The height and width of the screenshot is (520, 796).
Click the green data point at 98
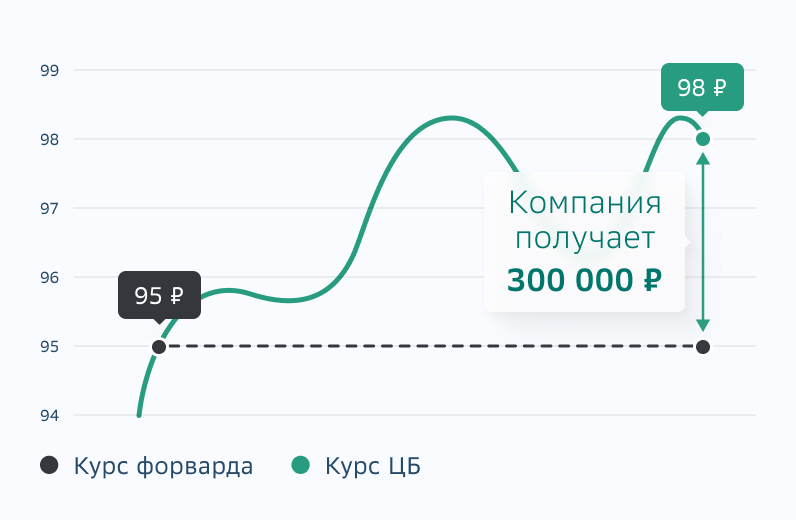[x=703, y=139]
